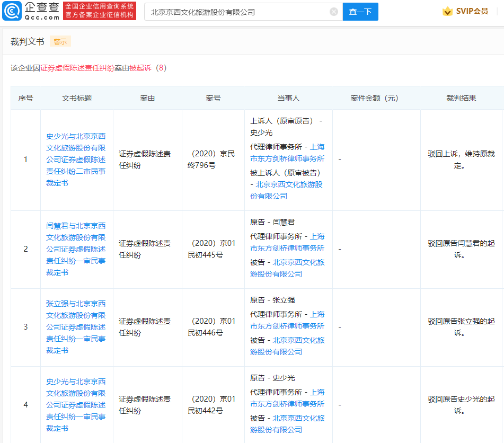Click appellant text 上诉人(原审原告) - 史少光
Viewport: 504px width, 443px height.
point(286,127)
